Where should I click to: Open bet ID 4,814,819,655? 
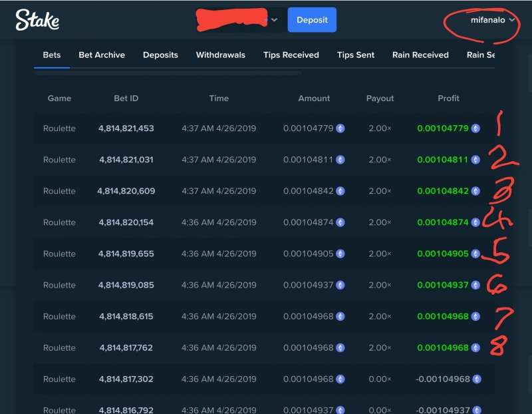126,254
